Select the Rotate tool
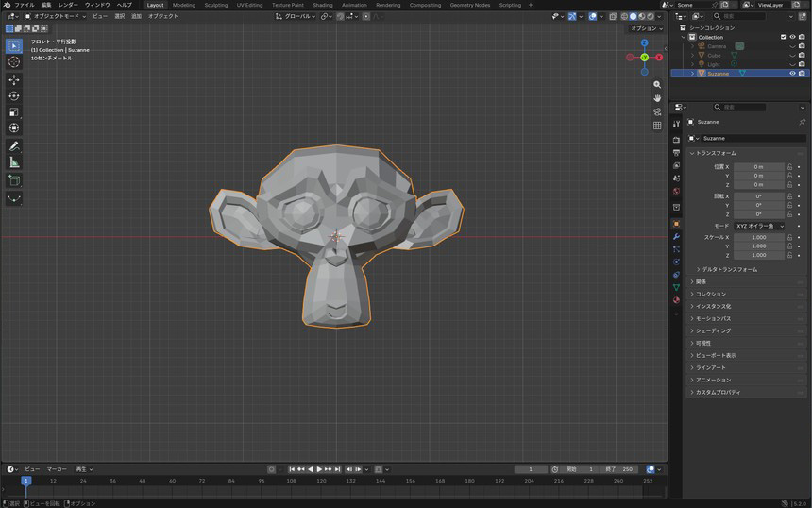The height and width of the screenshot is (508, 812). click(14, 95)
